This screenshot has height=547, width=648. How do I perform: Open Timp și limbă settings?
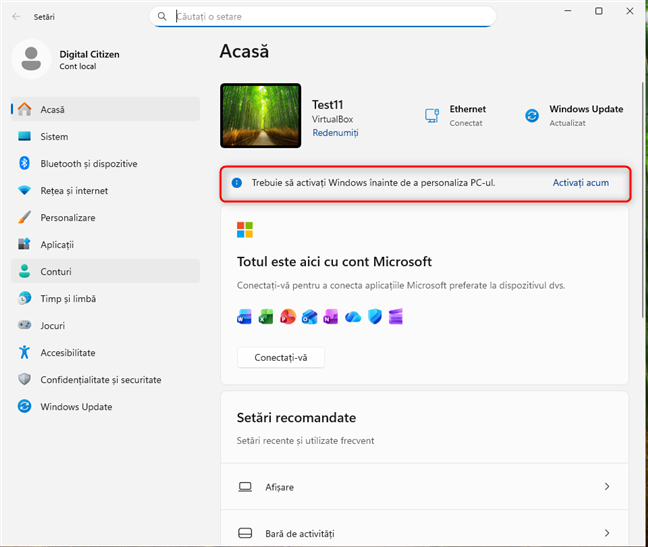[105, 298]
